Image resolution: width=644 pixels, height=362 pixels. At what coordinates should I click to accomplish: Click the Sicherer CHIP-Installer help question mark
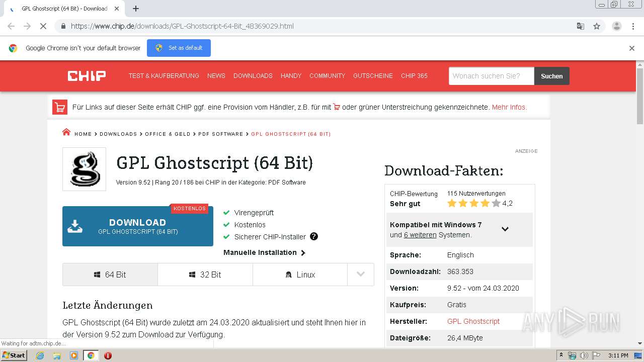[314, 236]
